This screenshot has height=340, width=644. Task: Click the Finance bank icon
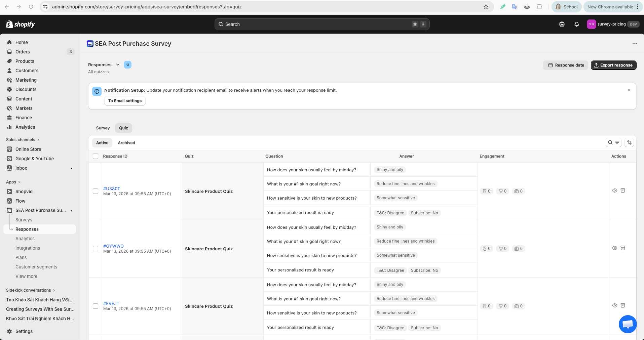9,118
